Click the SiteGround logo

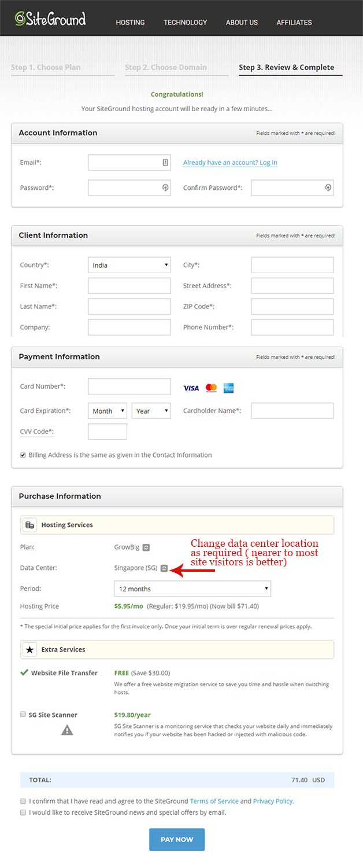[x=50, y=19]
